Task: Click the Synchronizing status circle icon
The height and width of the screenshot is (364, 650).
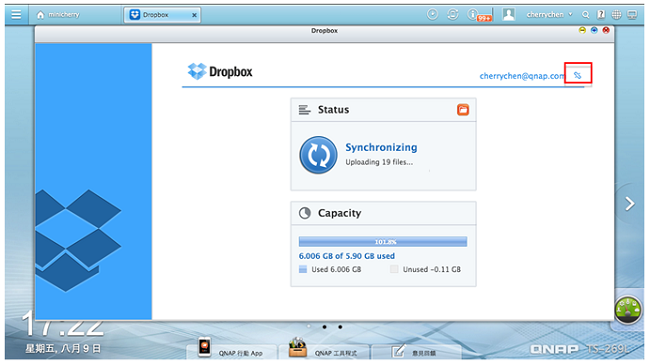Action: click(318, 155)
